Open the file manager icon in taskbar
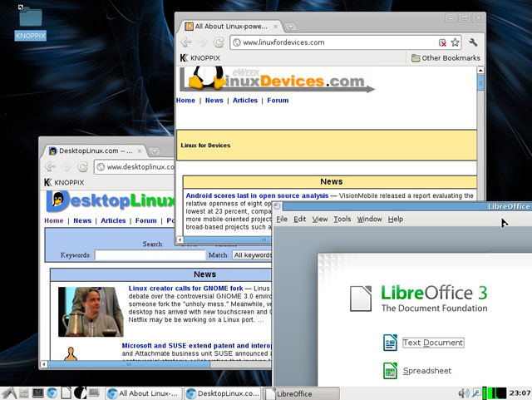This screenshot has height=400, width=532. pos(24,393)
